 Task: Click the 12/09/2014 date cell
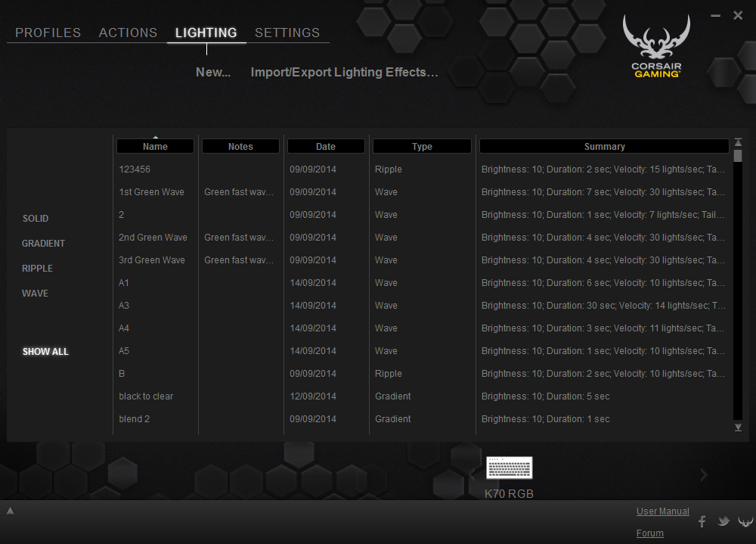click(313, 396)
